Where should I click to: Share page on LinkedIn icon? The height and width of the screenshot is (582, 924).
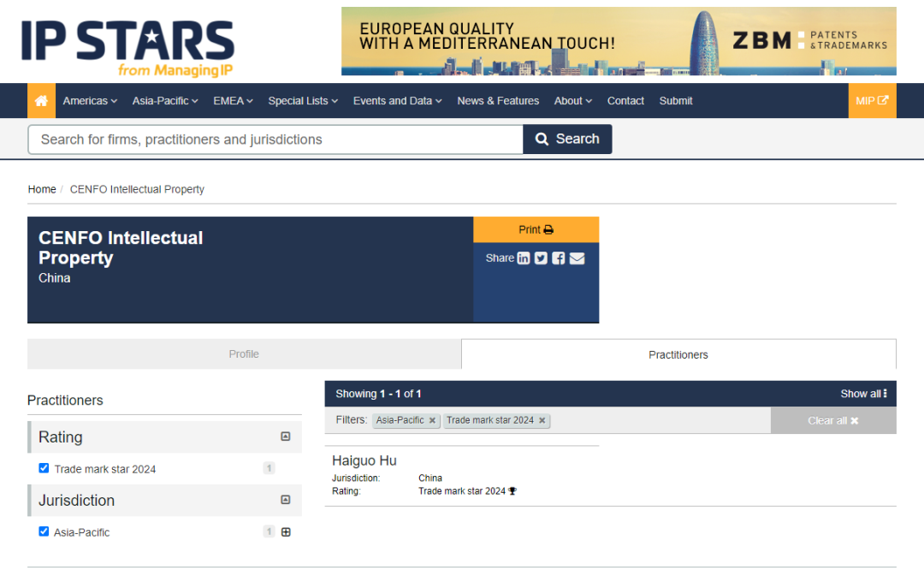click(x=524, y=258)
